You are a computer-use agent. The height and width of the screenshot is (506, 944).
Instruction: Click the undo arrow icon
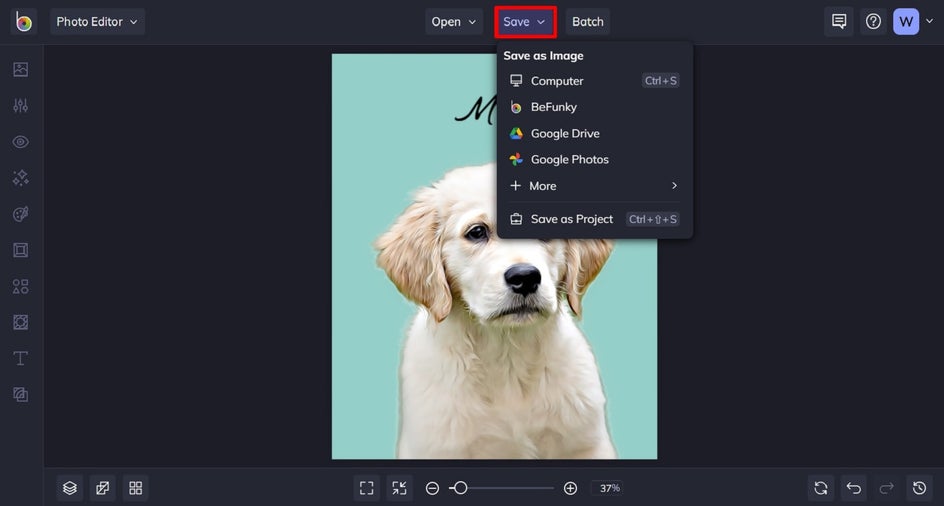[x=854, y=488]
